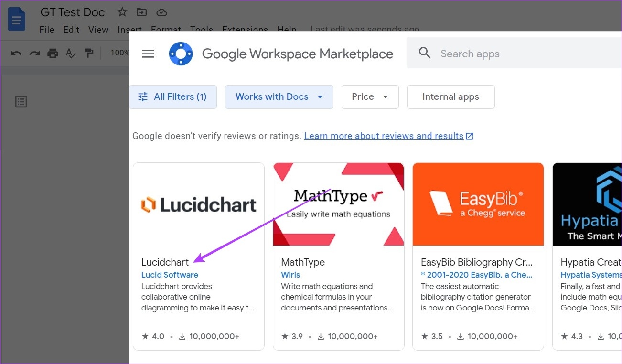Click the MathType description text
Screen dimensions: 622x364
(337, 297)
